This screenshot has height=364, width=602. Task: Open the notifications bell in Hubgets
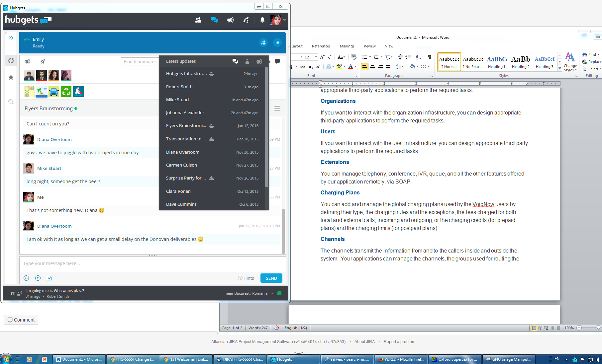click(x=262, y=20)
